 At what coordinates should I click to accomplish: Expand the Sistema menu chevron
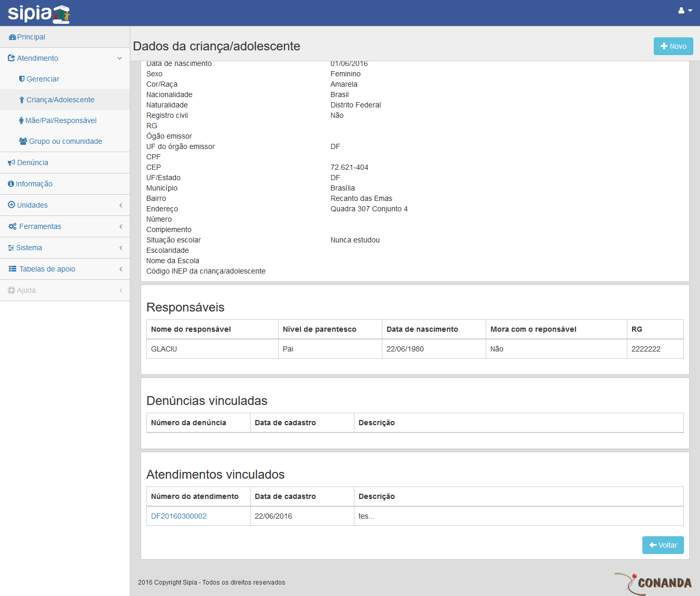point(121,248)
